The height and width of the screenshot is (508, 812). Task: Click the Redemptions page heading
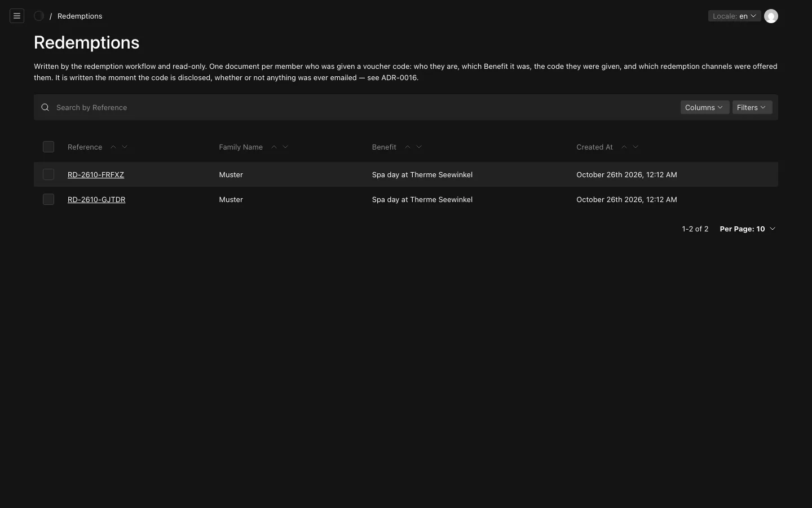point(87,42)
